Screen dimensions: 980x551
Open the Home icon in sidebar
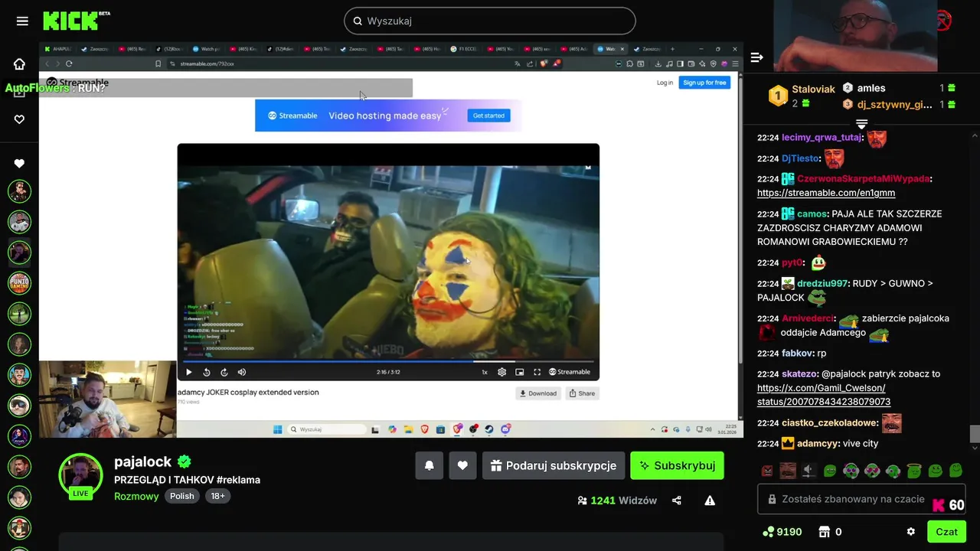pyautogui.click(x=19, y=64)
